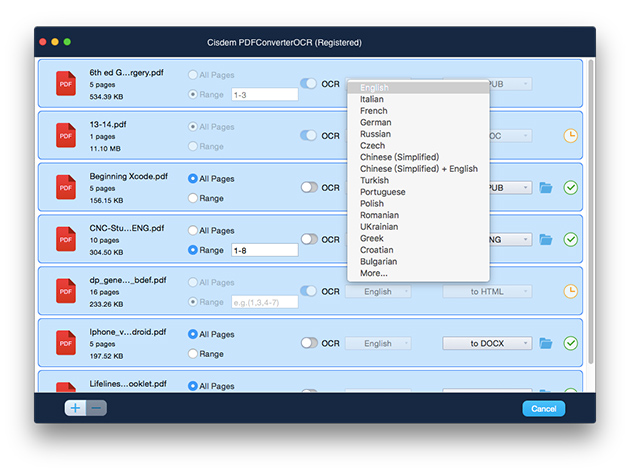Open 'to HTML' format dropdown

click(487, 291)
